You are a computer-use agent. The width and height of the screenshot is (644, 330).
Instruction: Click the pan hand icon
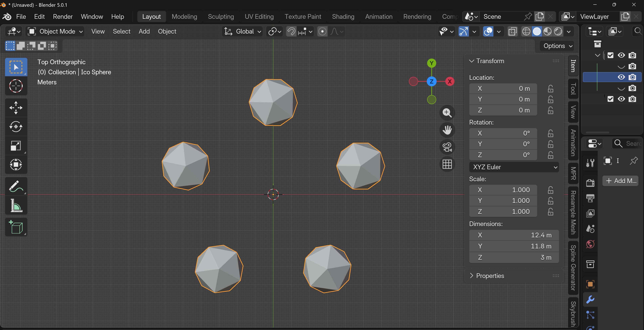click(447, 130)
